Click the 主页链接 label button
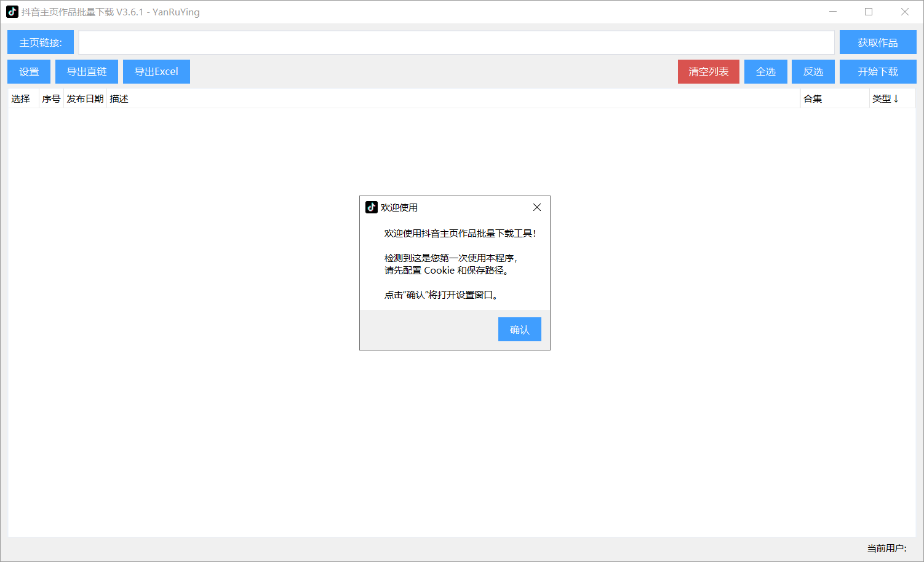924x562 pixels. (40, 42)
